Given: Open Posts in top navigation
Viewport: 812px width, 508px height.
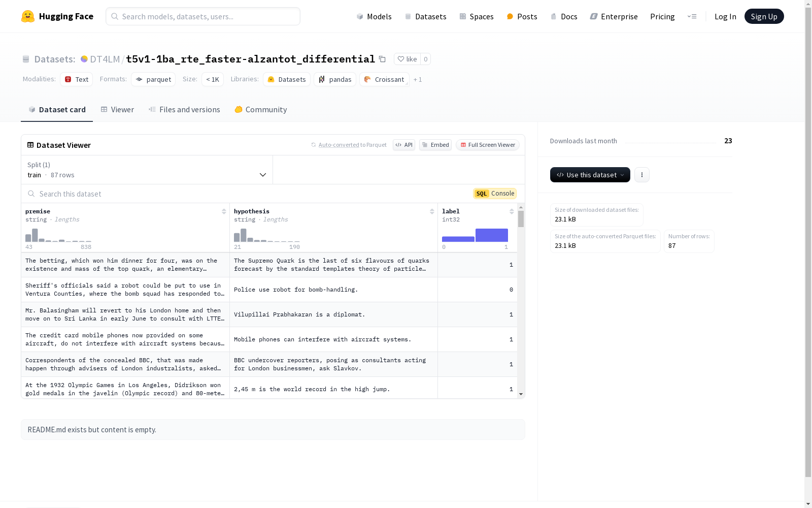Looking at the screenshot, I should pos(522,16).
